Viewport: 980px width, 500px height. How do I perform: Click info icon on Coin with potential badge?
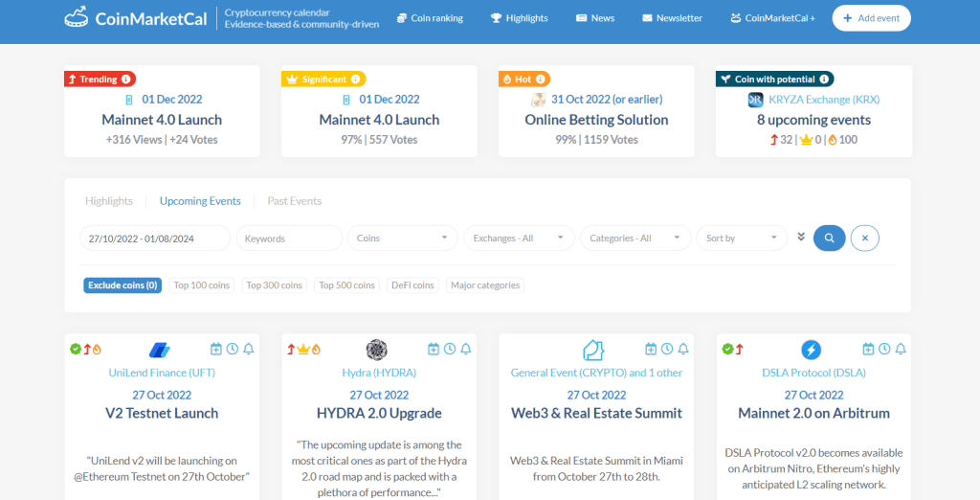(x=824, y=79)
